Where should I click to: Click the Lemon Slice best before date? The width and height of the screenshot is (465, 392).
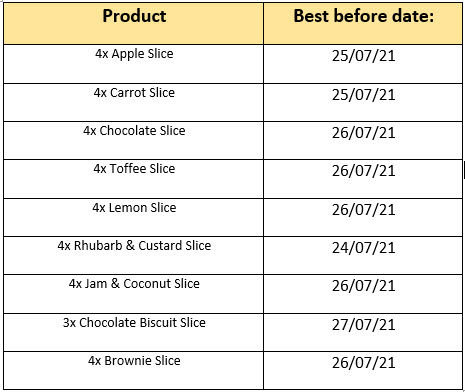tap(363, 209)
